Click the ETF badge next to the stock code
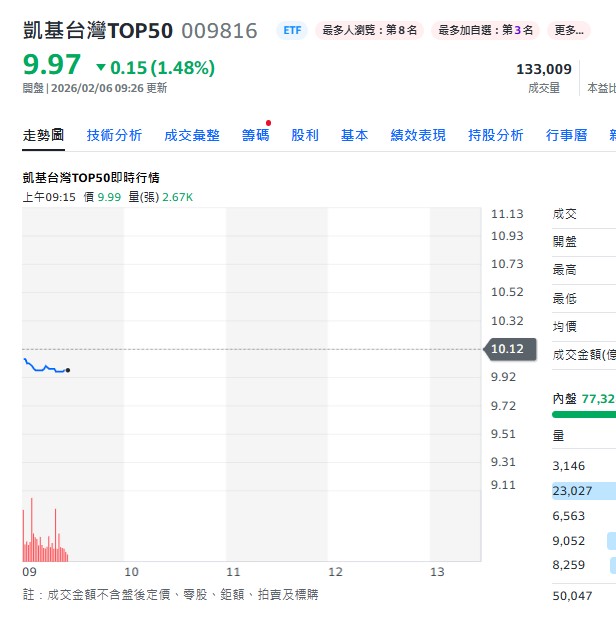The image size is (616, 621). tap(291, 30)
